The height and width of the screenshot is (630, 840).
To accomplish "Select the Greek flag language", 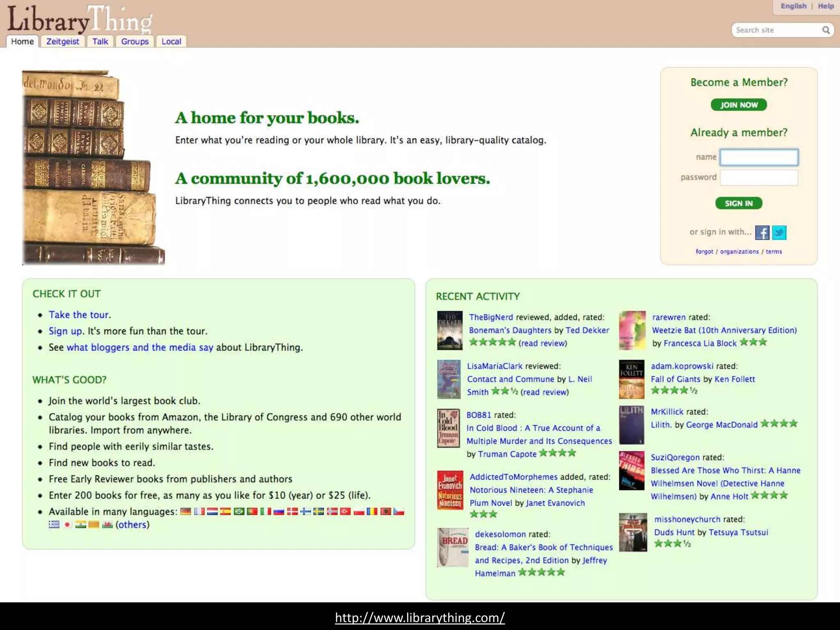I will pyautogui.click(x=54, y=525).
